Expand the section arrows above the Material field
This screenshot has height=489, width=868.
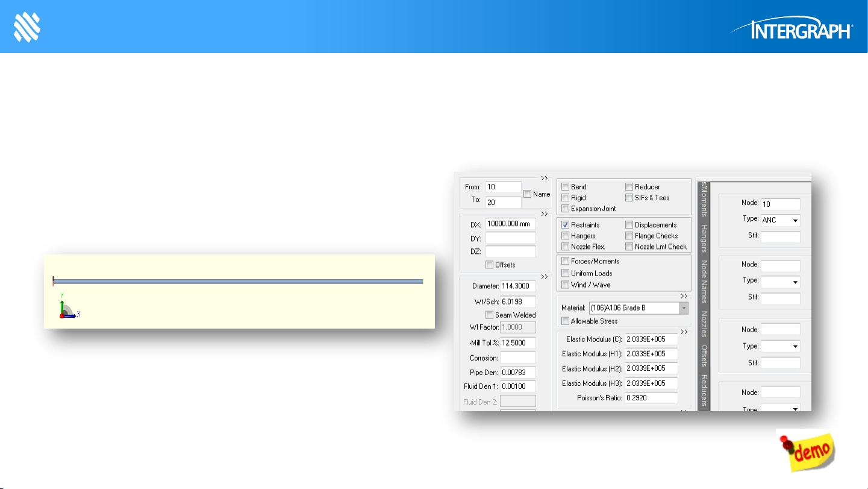coord(684,297)
